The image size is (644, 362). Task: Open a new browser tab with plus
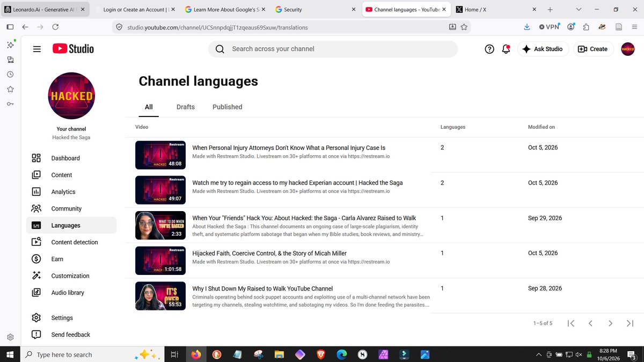point(550,10)
